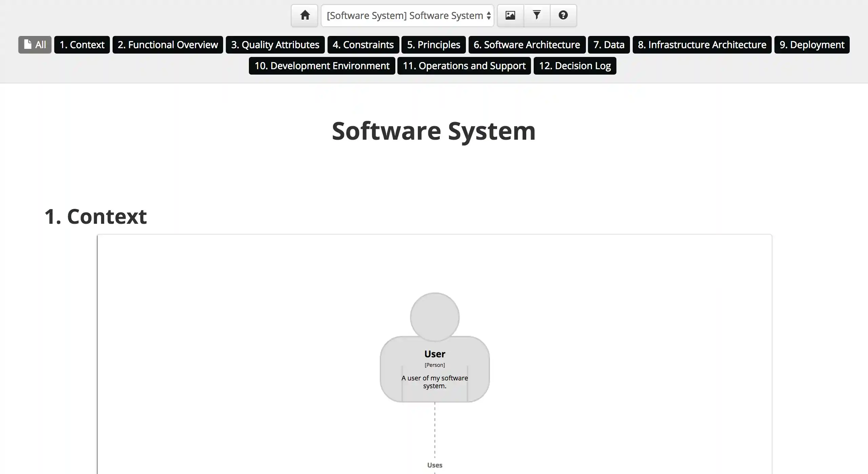This screenshot has height=474, width=868.
Task: Open the 8. Infrastructure Architecture section
Action: [702, 44]
